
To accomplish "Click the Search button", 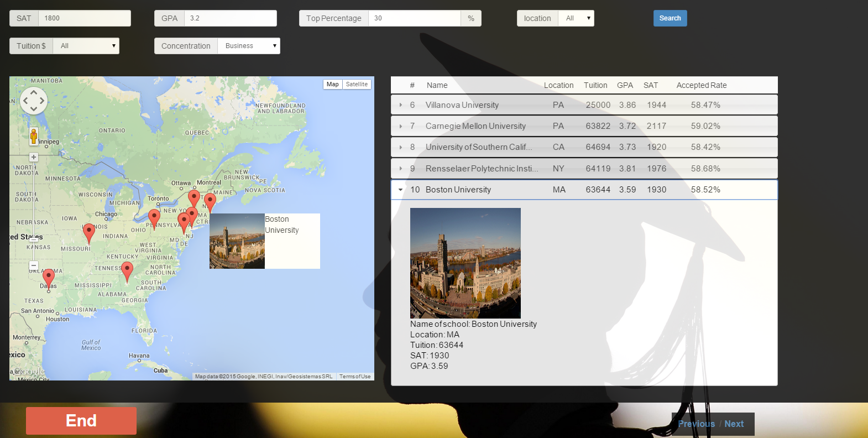I will pyautogui.click(x=670, y=18).
